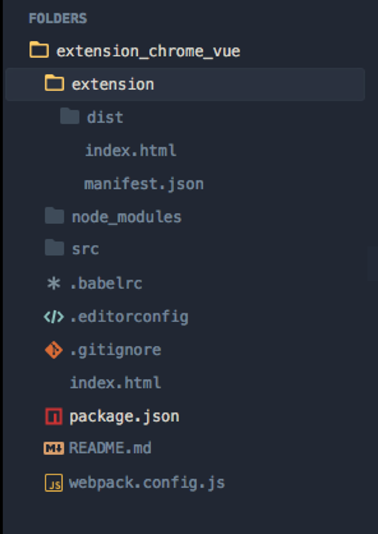Click the orange git icon beside .gitignore
378x534 pixels.
(54, 350)
